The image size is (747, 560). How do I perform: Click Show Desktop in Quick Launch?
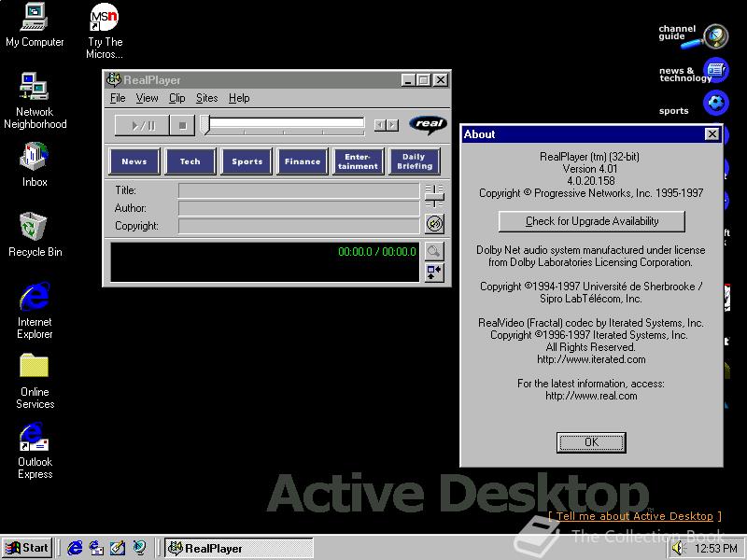coord(118,548)
